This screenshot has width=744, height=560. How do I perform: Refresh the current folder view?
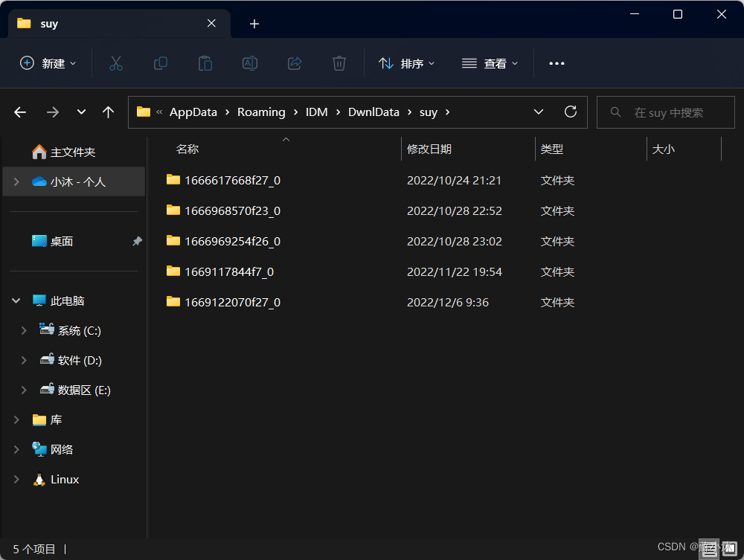pos(571,112)
